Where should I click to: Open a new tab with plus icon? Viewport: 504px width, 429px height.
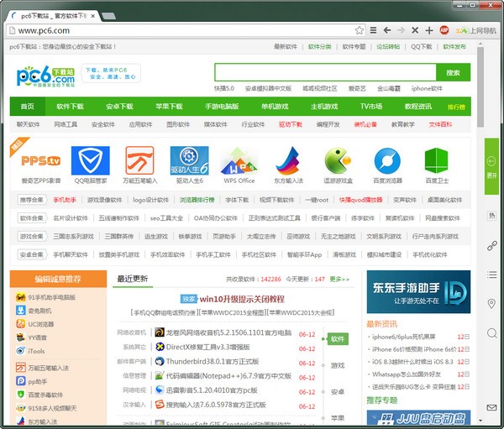429,30
